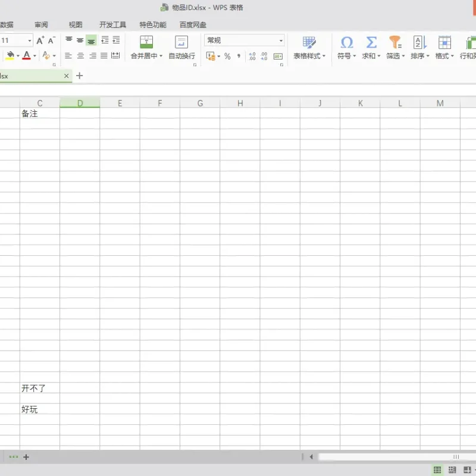Viewport: 476px width, 476px height.
Task: Open 筛选 filter funnel icon
Action: [x=395, y=42]
